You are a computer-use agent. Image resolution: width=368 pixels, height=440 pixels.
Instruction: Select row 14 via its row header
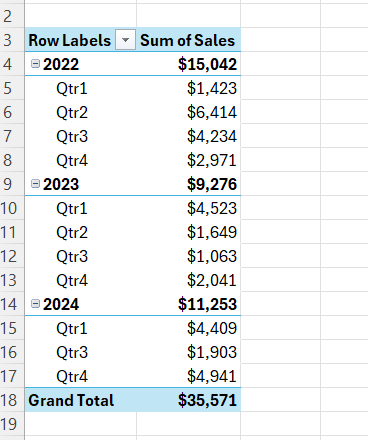[x=12, y=304]
